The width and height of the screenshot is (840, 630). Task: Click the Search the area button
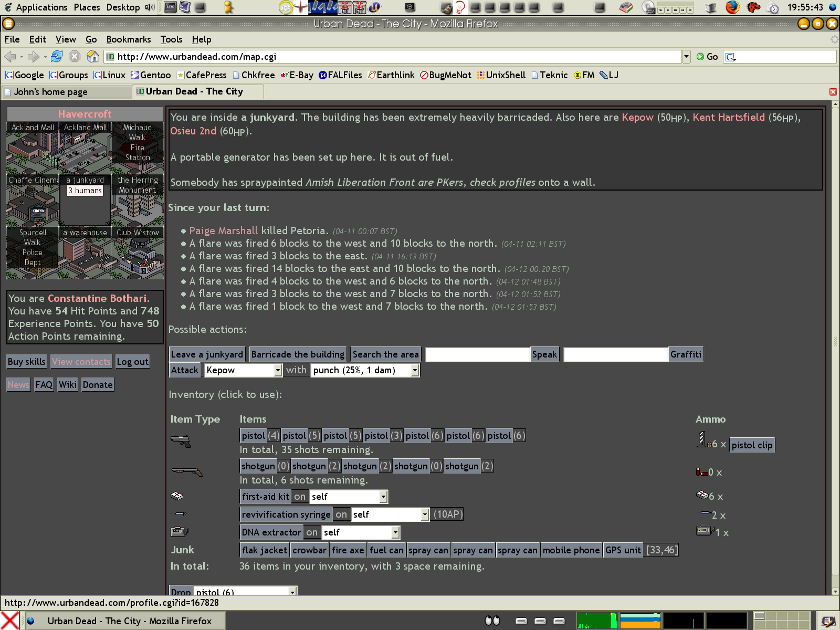[385, 354]
